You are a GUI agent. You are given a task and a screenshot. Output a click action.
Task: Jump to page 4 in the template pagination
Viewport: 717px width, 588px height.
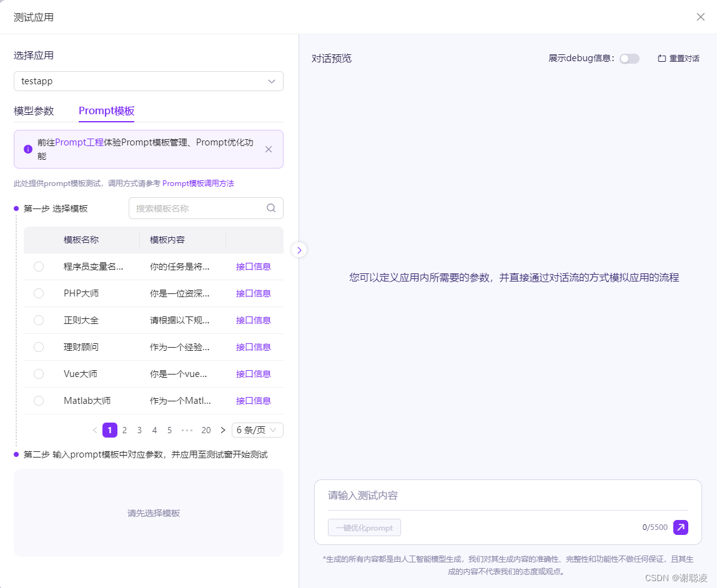(154, 430)
